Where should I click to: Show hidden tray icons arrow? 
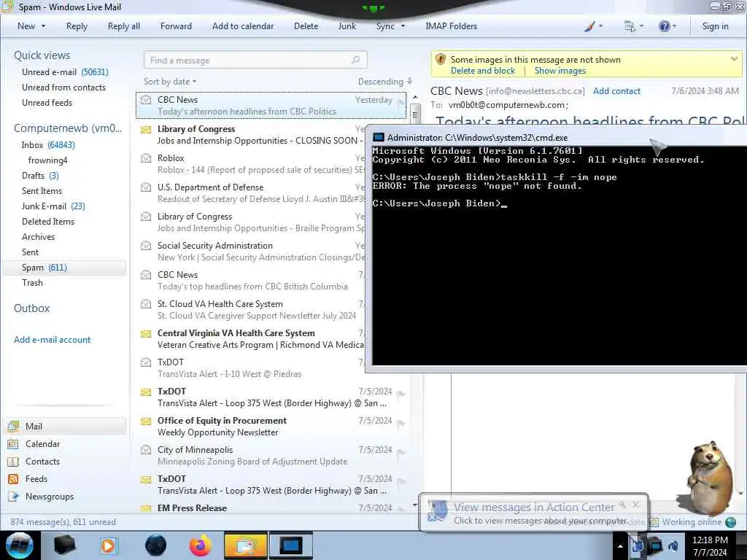pyautogui.click(x=620, y=546)
